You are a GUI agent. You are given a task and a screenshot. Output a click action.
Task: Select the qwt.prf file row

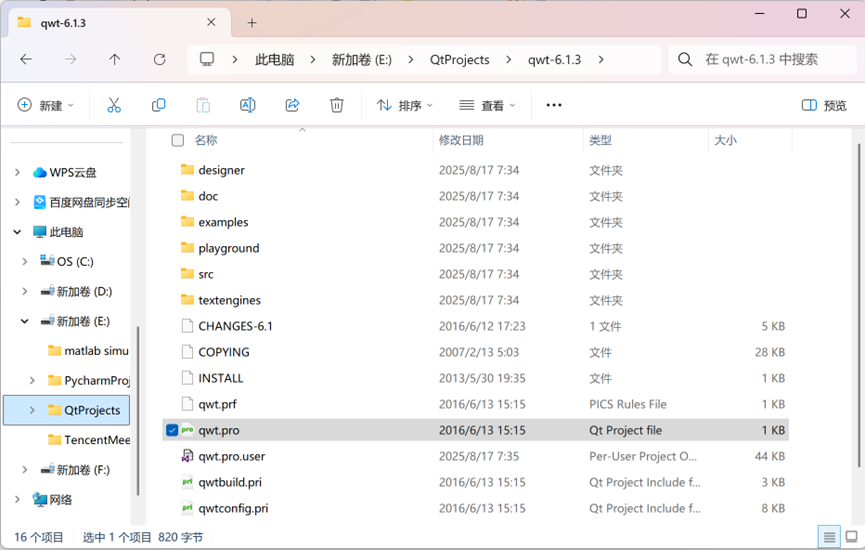[x=476, y=404]
